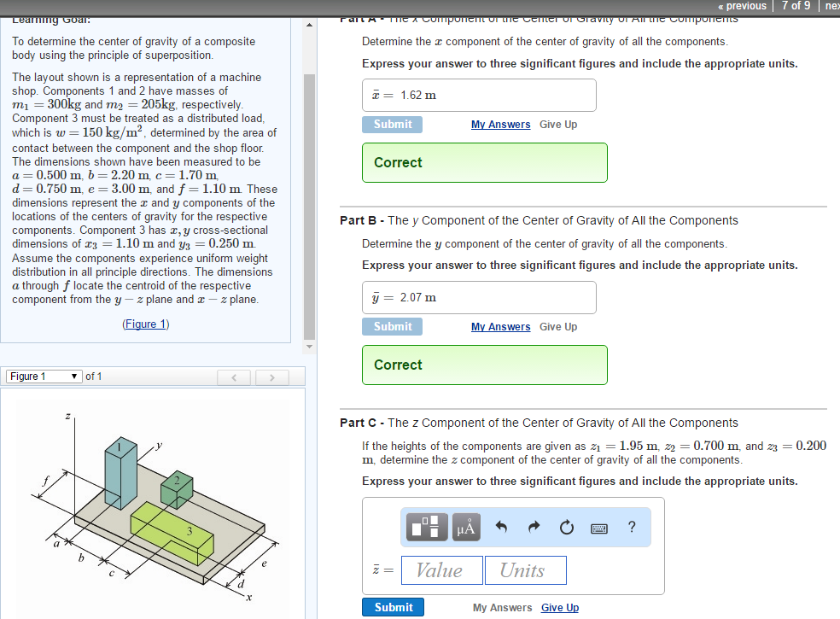
Task: Reset the Part C answer with the circular arrow
Action: [x=566, y=527]
